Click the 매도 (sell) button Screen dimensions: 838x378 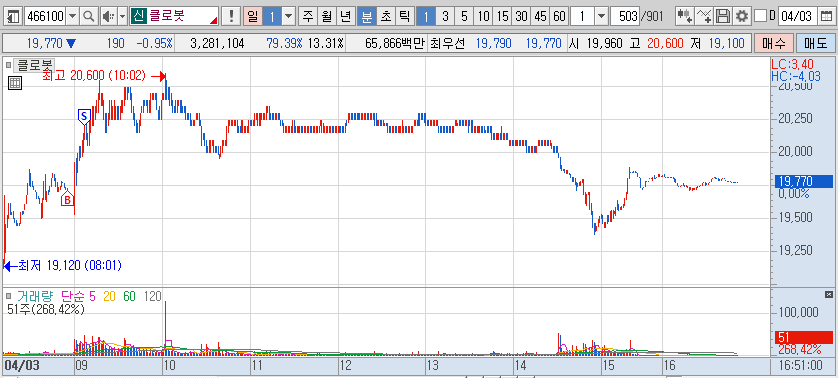coord(816,43)
